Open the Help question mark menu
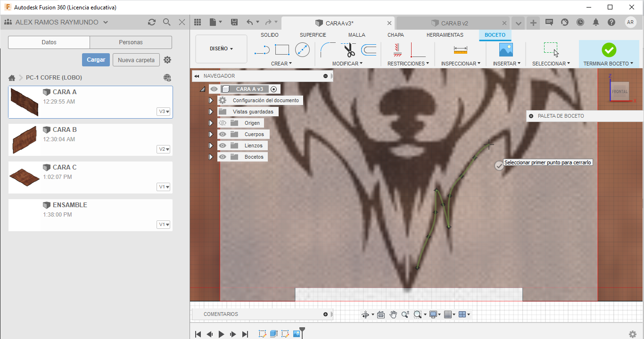644x339 pixels. [x=611, y=22]
